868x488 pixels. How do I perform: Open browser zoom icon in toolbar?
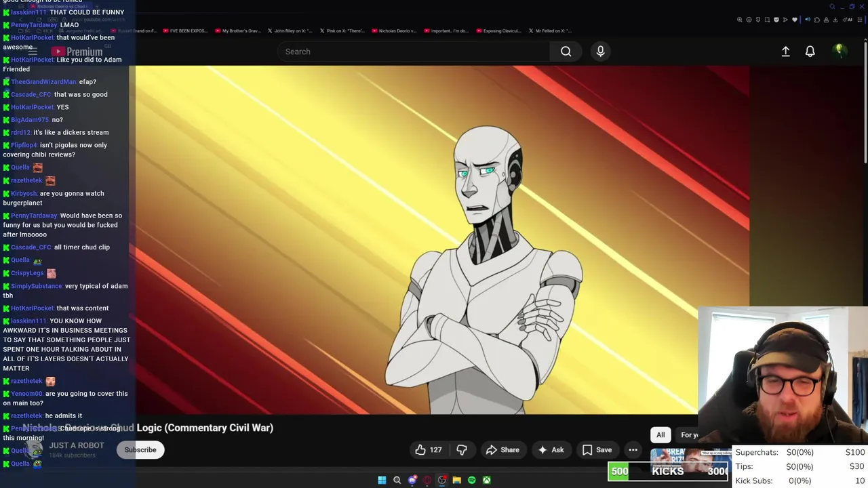coord(740,20)
